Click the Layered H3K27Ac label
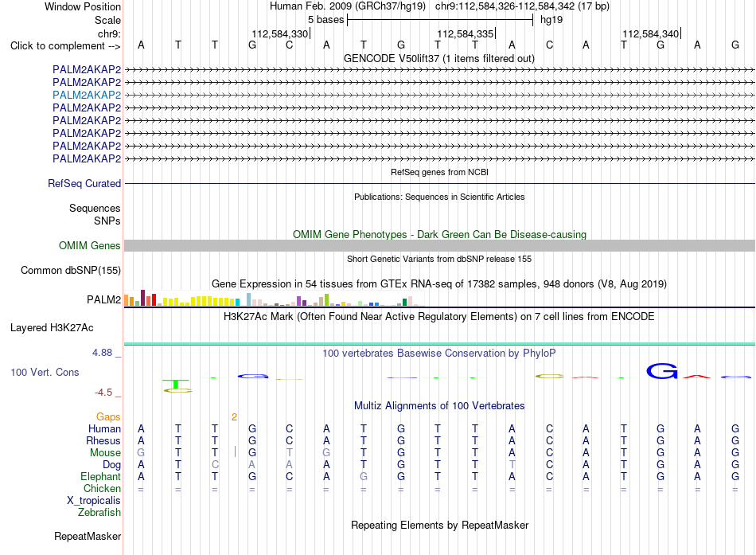The width and height of the screenshot is (756, 555). coord(52,328)
